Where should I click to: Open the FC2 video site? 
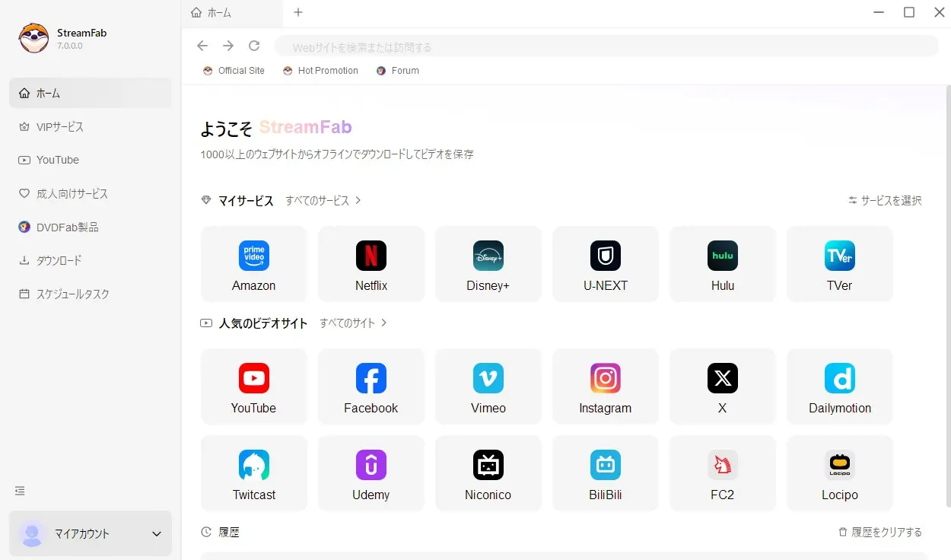pos(722,473)
